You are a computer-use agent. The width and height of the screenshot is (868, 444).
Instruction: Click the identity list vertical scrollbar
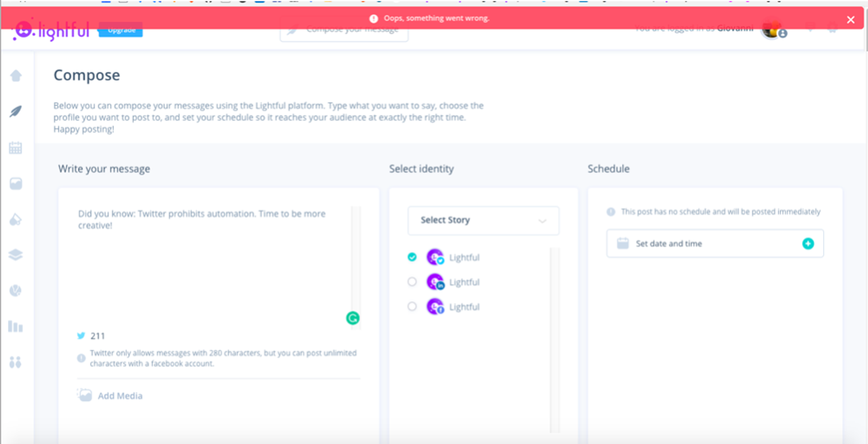555,339
